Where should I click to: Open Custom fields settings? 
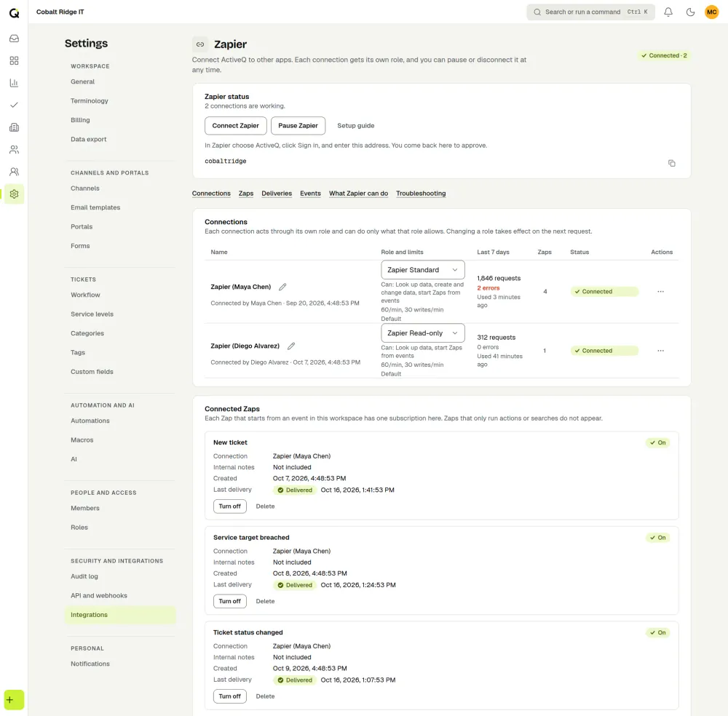[x=120, y=372]
